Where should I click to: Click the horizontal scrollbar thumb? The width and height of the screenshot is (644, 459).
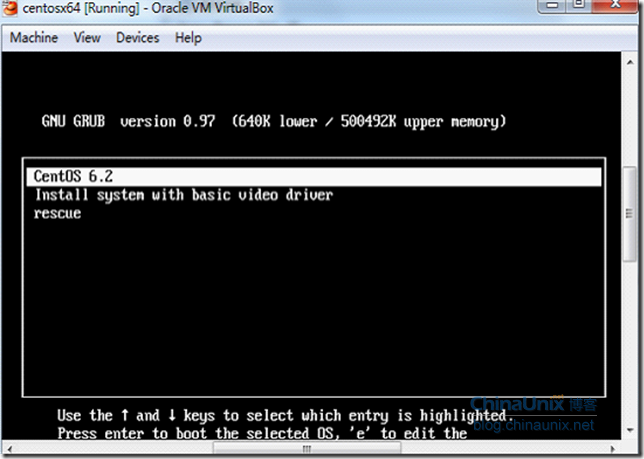pyautogui.click(x=306, y=449)
